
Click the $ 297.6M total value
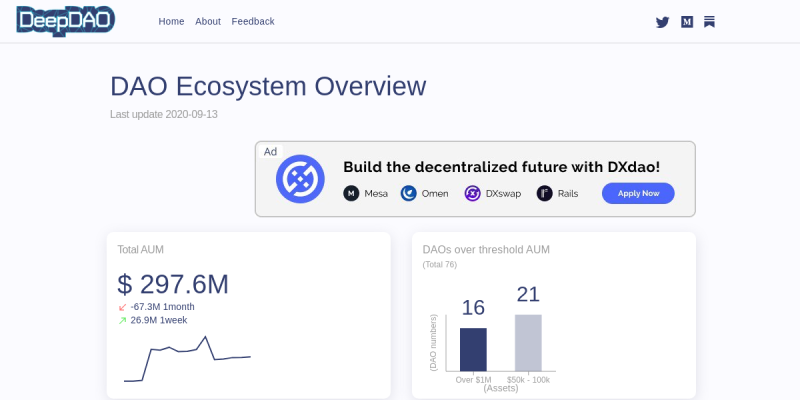coord(173,284)
